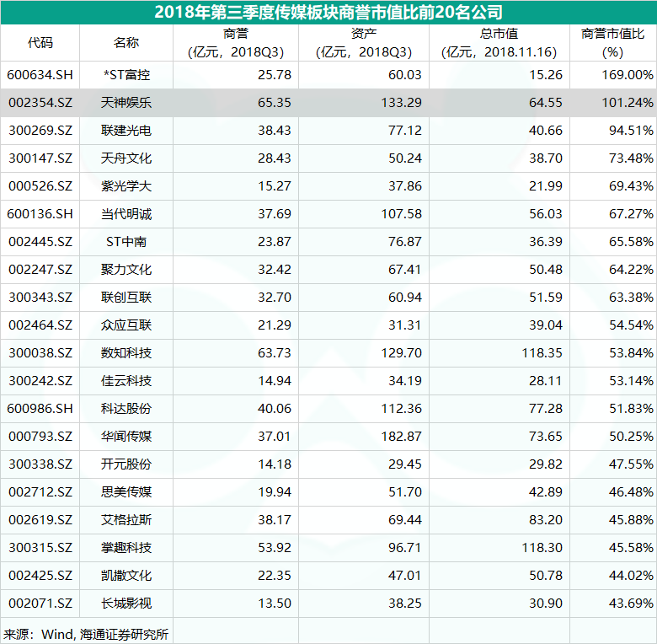The width and height of the screenshot is (657, 644).
Task: Click the company name '天神娱乐'
Action: [126, 103]
